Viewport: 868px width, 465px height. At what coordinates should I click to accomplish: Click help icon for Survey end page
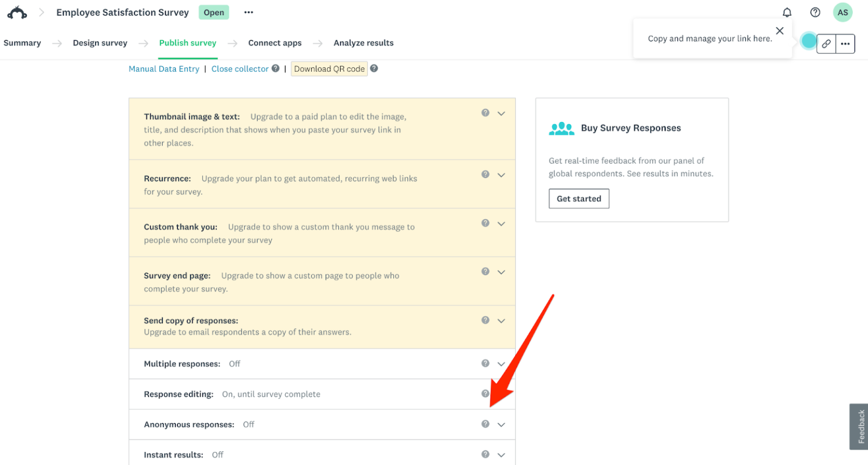485,272
